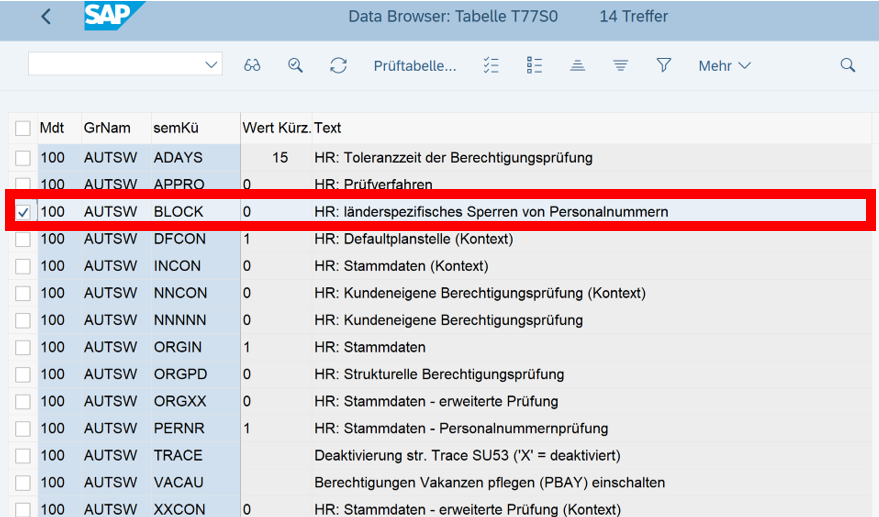Click the magnifier details icon
Viewport: 879px width, 517px height.
tap(295, 66)
